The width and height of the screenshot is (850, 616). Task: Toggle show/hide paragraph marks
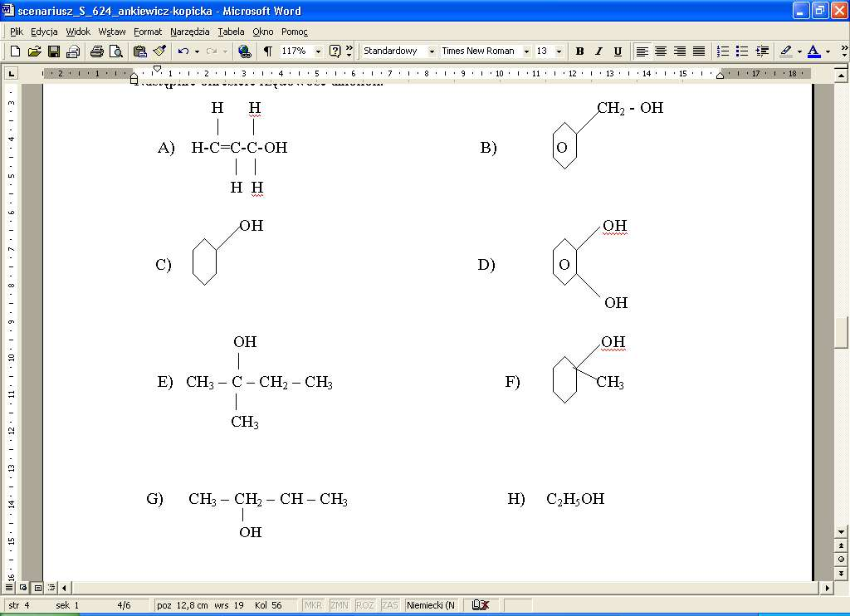(x=268, y=51)
